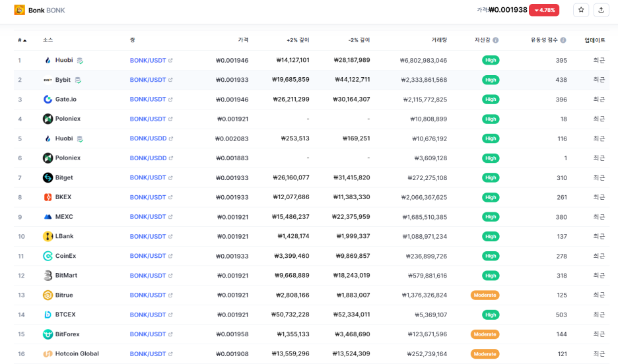Click Poloniex logo in row 6

[x=48, y=158]
